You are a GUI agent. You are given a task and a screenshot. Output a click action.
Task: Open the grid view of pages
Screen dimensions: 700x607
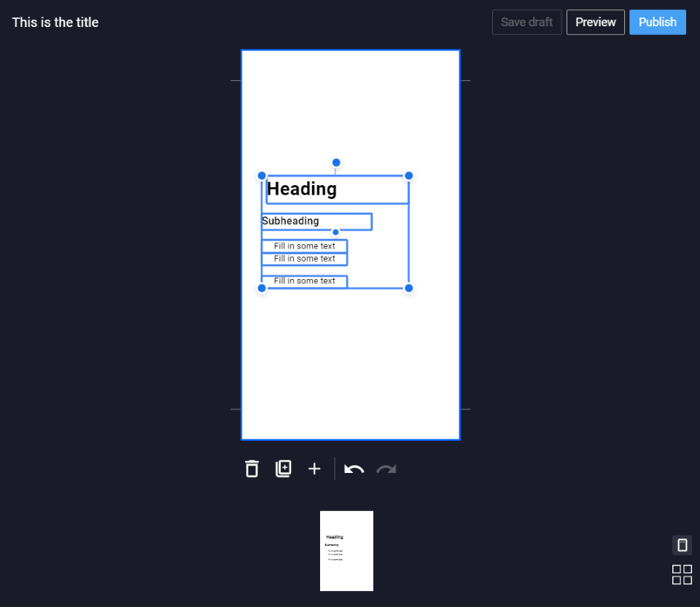[x=682, y=574]
